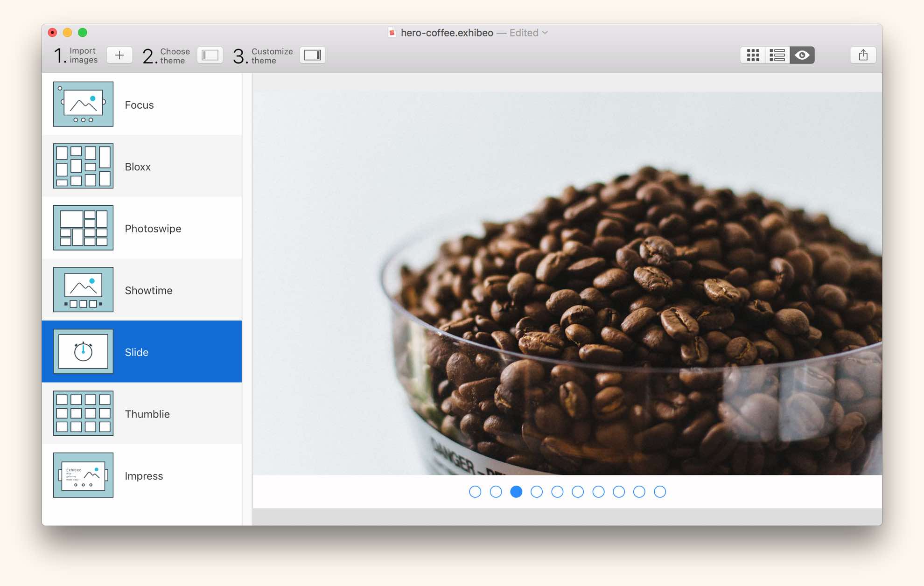This screenshot has height=586, width=924.
Task: Toggle the Customize theme panel icon
Action: coord(312,55)
